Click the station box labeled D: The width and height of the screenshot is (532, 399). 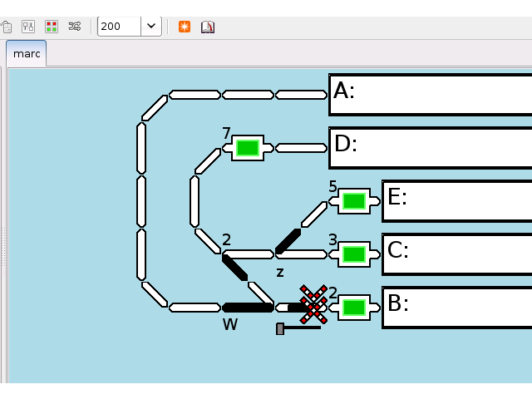point(430,147)
